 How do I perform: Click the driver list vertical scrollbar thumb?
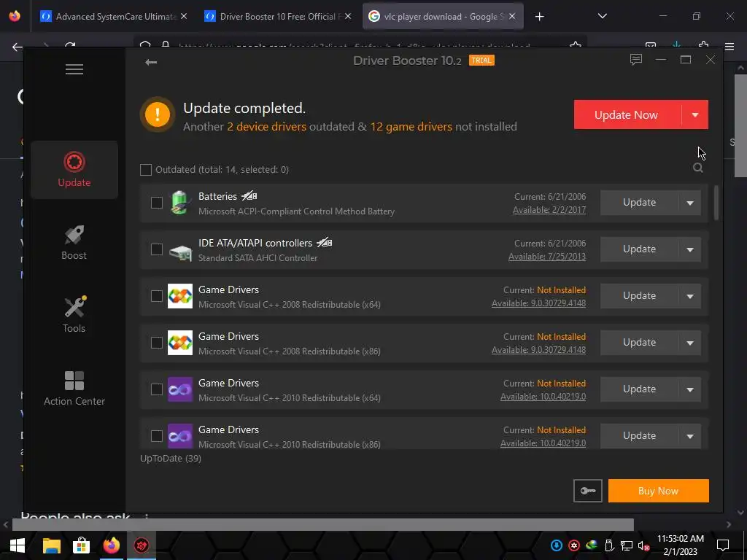pos(716,203)
